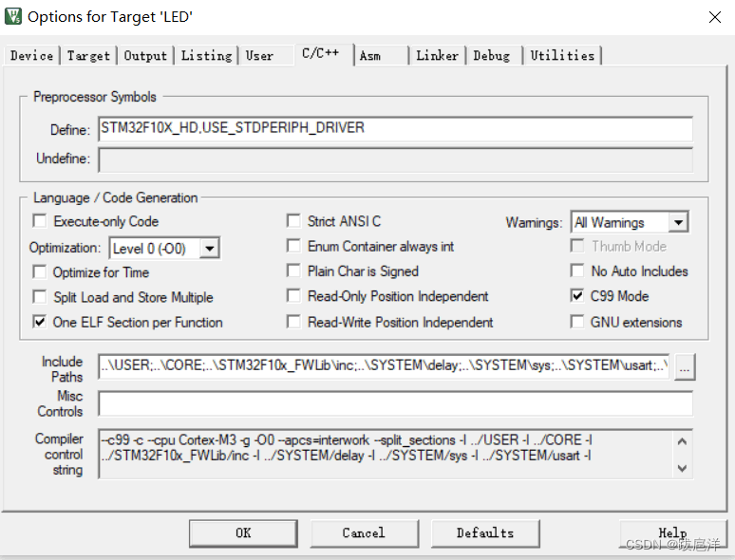Image resolution: width=735 pixels, height=560 pixels.
Task: Enable Read-Only Position Independent
Action: pos(293,296)
